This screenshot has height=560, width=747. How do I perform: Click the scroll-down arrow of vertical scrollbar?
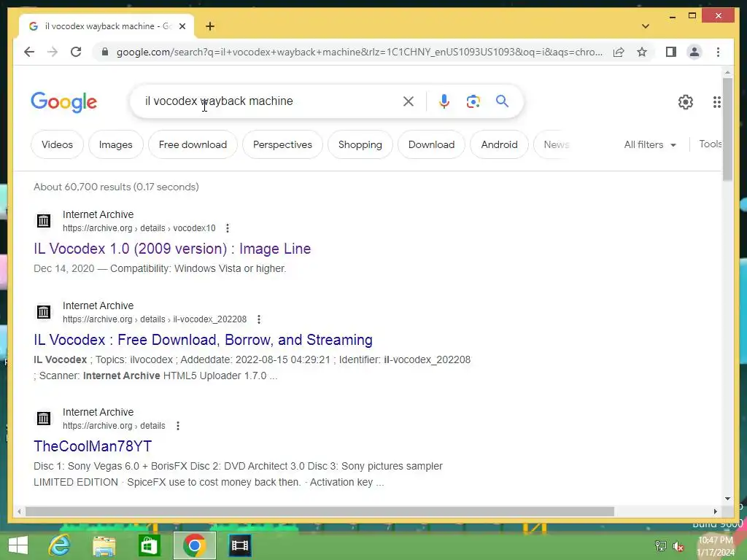pos(727,499)
